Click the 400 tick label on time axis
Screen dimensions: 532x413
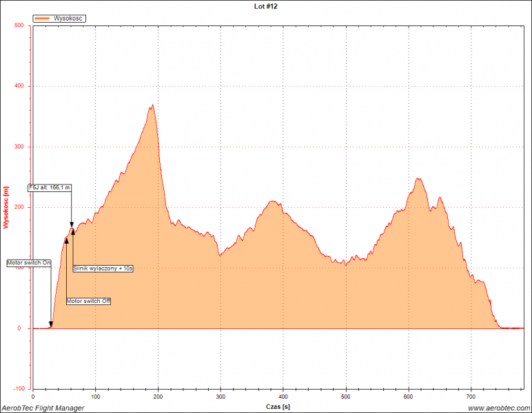tap(283, 397)
